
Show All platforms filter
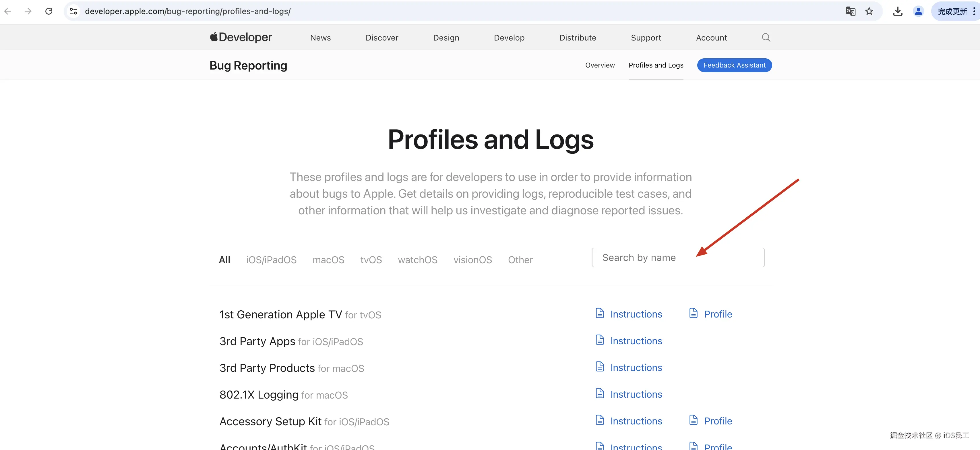click(x=224, y=260)
